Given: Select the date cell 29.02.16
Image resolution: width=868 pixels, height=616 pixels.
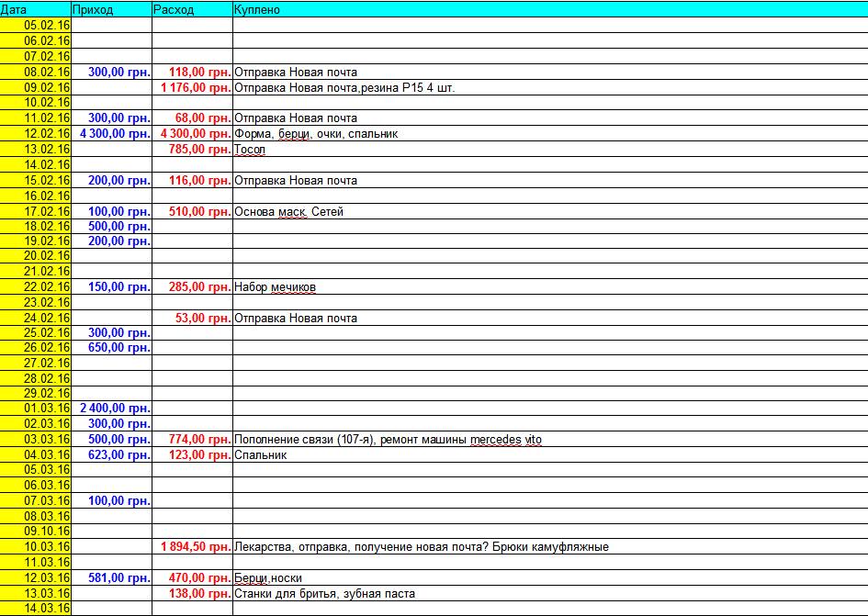Looking at the screenshot, I should coord(36,393).
